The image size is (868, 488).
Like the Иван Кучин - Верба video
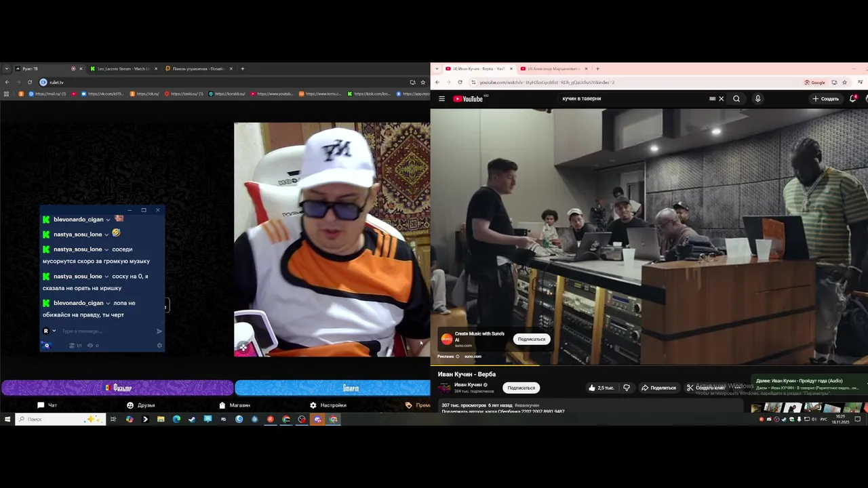click(x=601, y=388)
